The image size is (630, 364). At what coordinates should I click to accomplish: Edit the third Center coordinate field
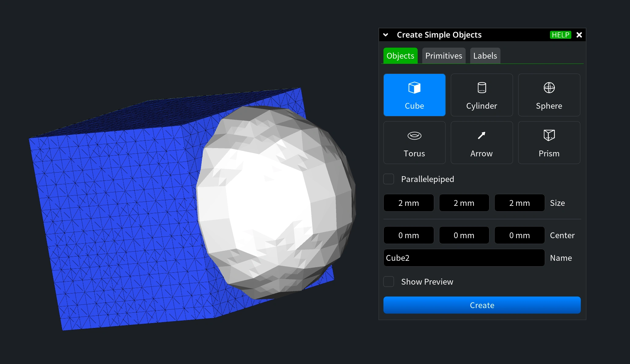coord(519,235)
